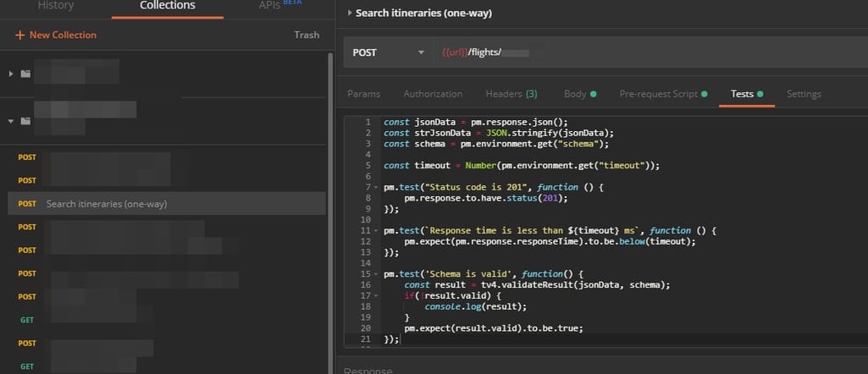Fold the code block at line 7
This screenshot has height=374, width=868.
(x=377, y=188)
